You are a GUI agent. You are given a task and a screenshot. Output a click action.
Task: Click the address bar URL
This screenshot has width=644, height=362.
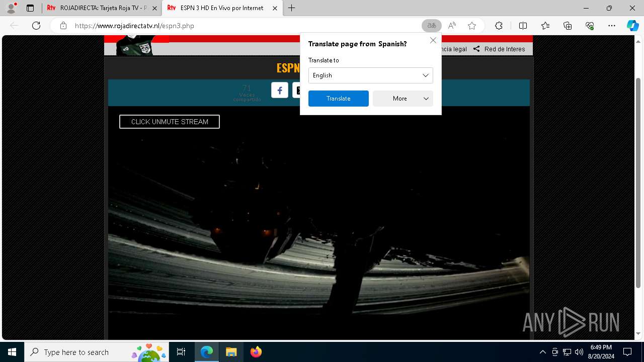pos(134,26)
